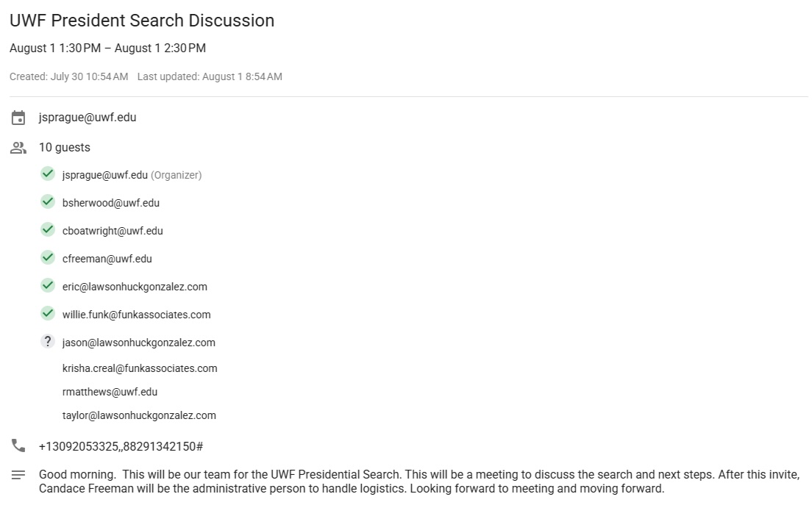Select the dial-in phone number +13092053325

[x=121, y=446]
